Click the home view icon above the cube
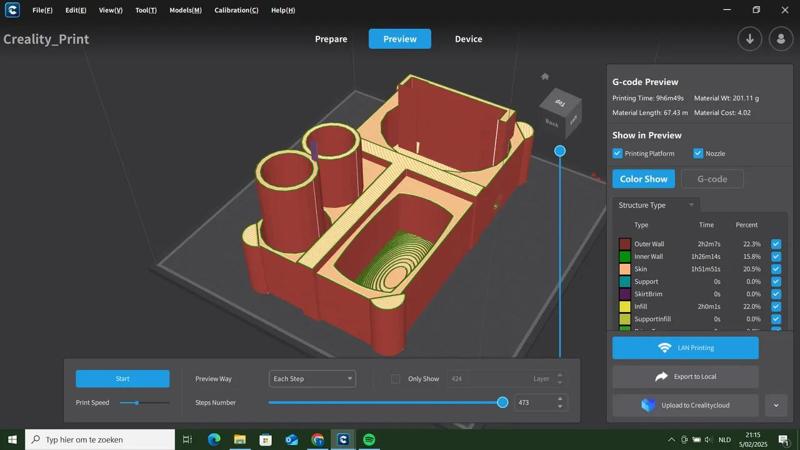 (x=544, y=77)
